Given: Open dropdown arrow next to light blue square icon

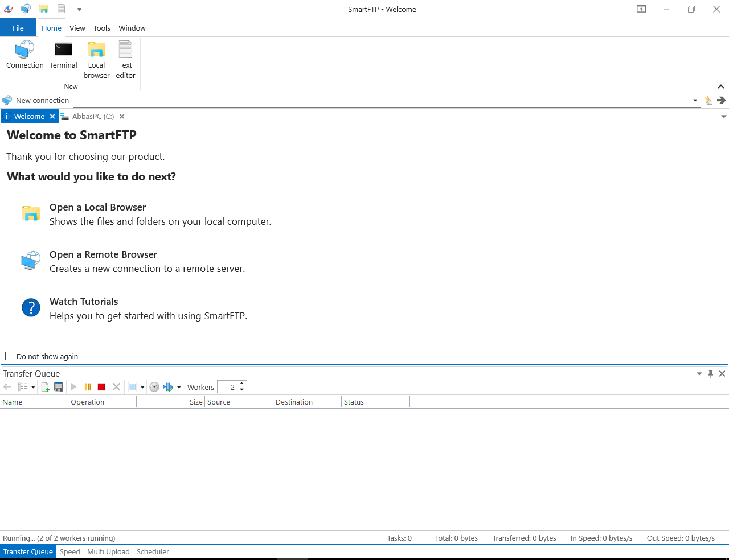Looking at the screenshot, I should click(142, 388).
